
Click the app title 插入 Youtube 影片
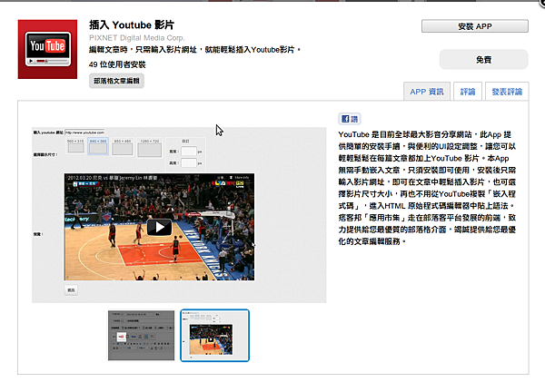pyautogui.click(x=132, y=25)
